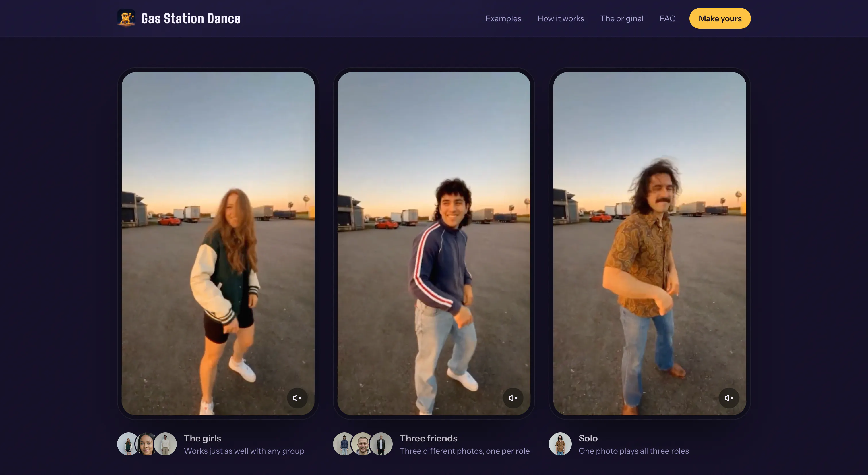Click the Gas Station Dance logo icon

click(126, 18)
